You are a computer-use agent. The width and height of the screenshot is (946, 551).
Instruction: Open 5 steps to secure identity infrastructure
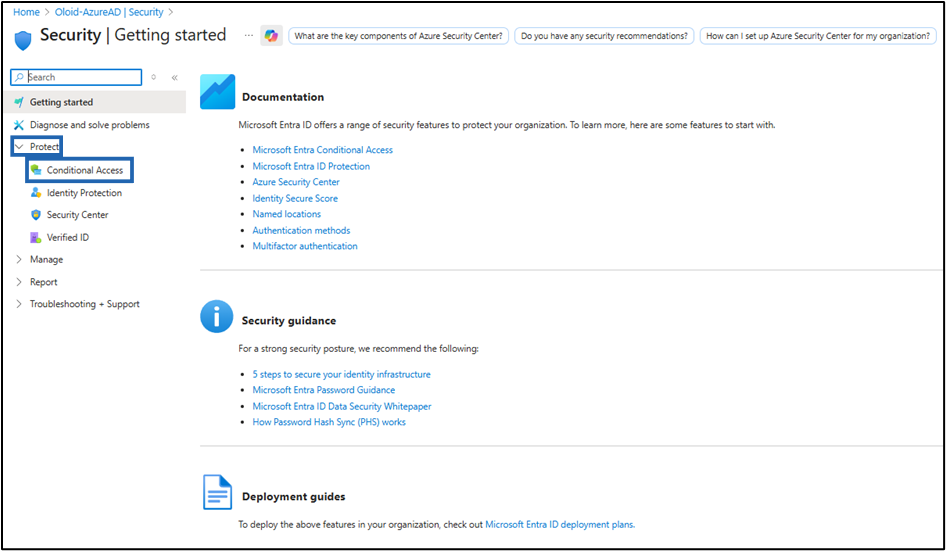341,374
